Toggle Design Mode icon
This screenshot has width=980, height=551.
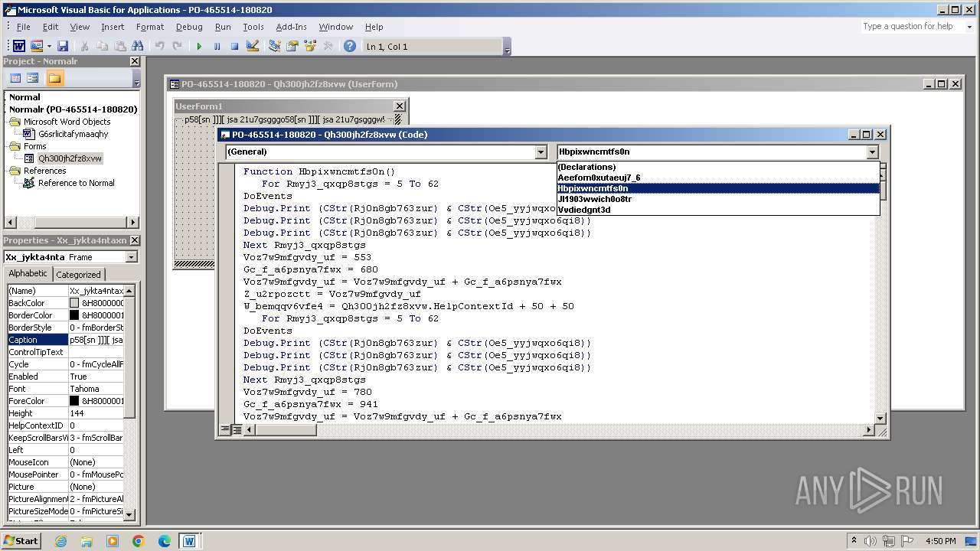point(253,47)
